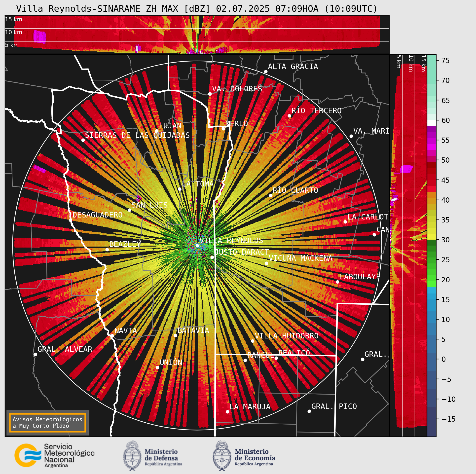Click the white 60 dBZ color band

[x=432, y=123]
